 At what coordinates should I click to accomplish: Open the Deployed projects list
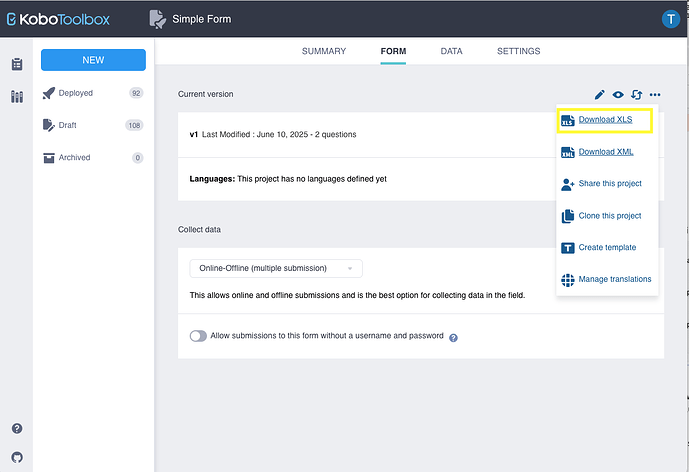76,93
